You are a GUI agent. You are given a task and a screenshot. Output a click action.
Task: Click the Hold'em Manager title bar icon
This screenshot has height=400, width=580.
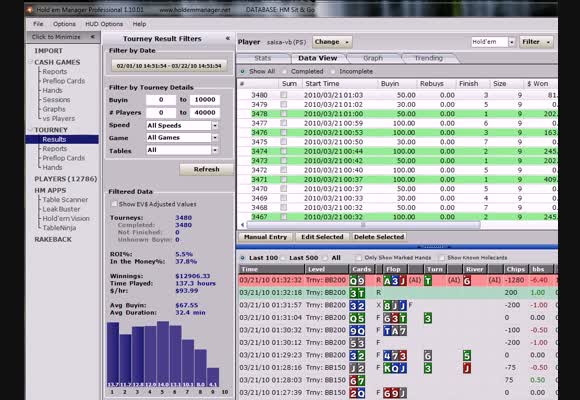30,10
